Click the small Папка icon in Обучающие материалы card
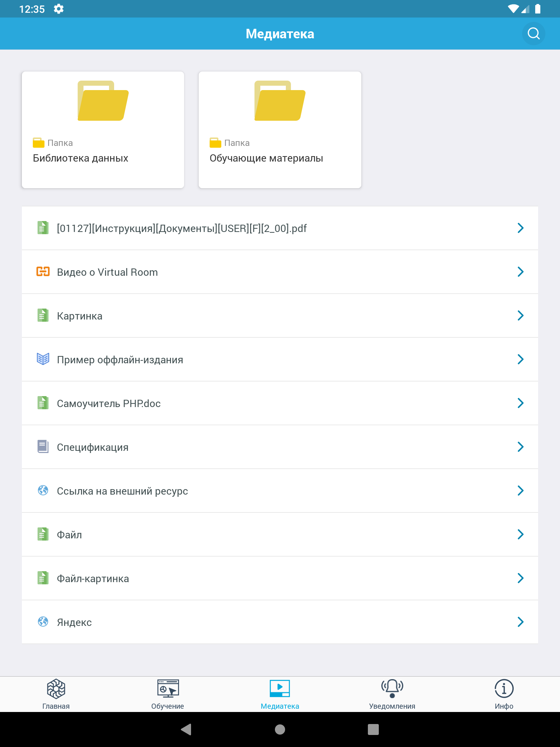560x747 pixels. [x=215, y=143]
